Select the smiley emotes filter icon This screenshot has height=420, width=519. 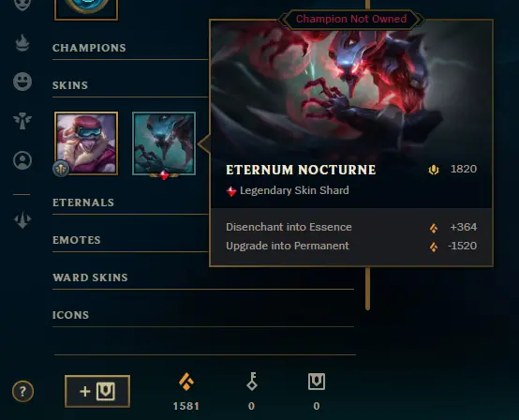(22, 82)
